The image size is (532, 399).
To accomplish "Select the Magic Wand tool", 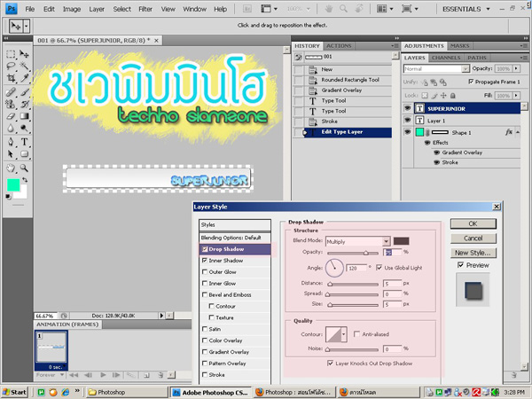I will point(24,66).
